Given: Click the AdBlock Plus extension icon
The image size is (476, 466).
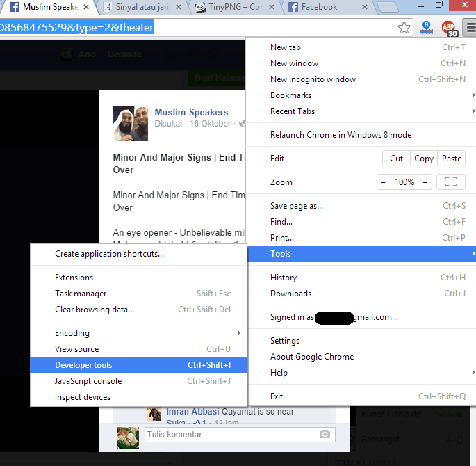Looking at the screenshot, I should coord(450,28).
